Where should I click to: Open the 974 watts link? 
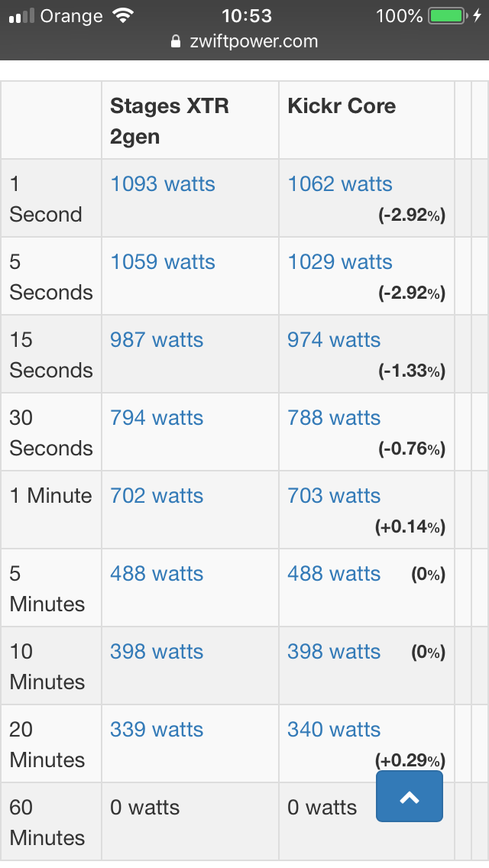[x=334, y=340]
